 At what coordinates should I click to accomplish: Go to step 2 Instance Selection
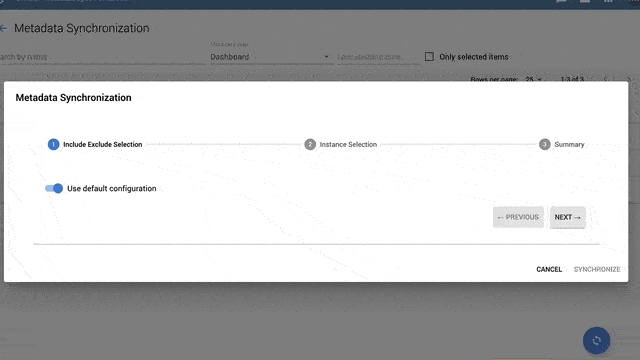[341, 144]
